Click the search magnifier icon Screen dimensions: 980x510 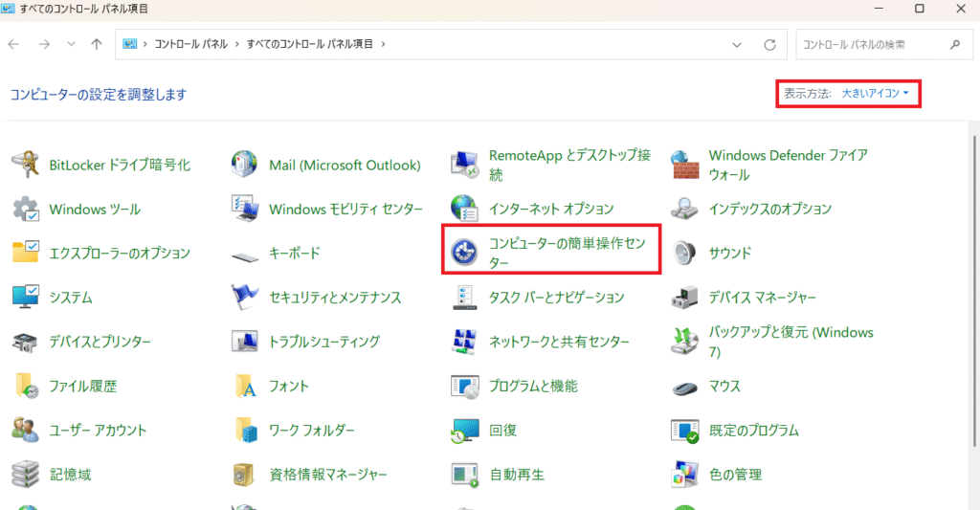[x=955, y=44]
